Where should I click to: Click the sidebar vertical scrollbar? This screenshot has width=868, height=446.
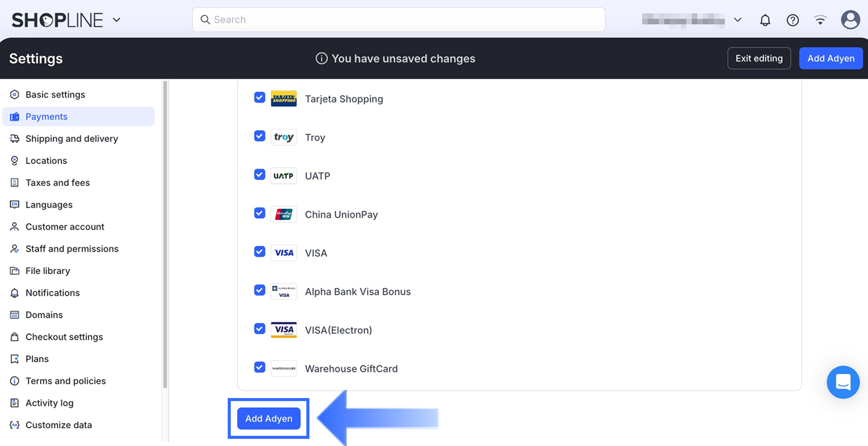coord(165,235)
